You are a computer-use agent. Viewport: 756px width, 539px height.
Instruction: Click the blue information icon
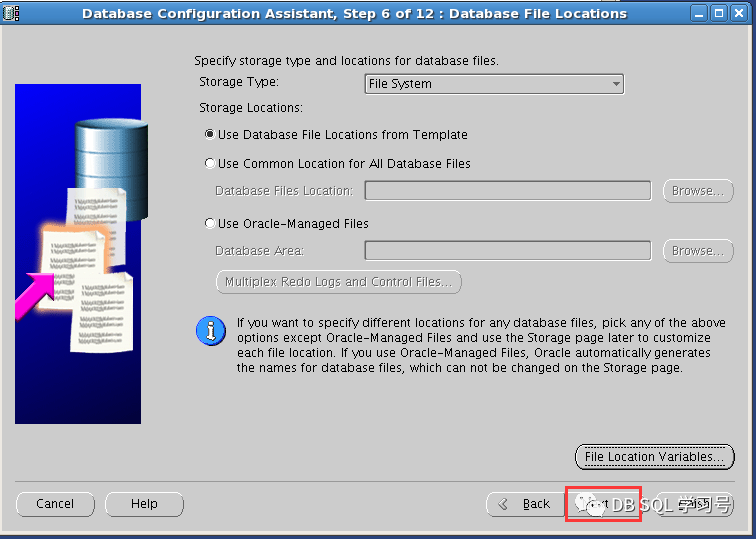point(211,331)
